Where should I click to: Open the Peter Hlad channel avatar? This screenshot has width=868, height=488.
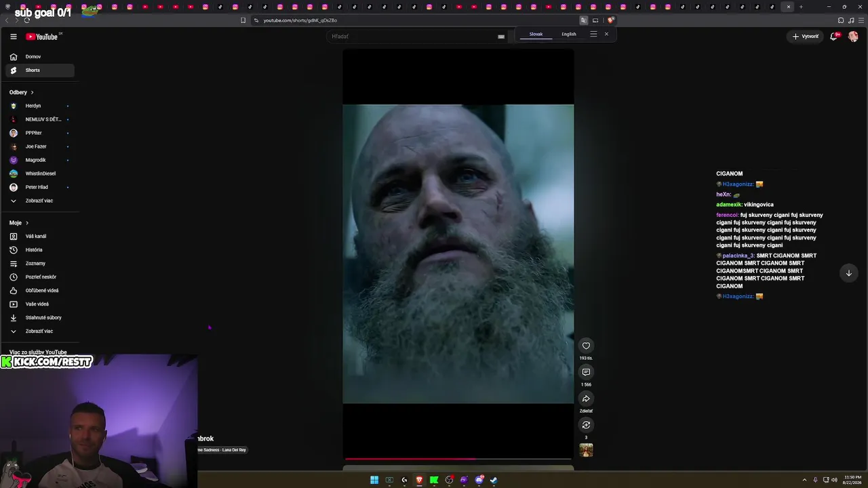point(13,187)
